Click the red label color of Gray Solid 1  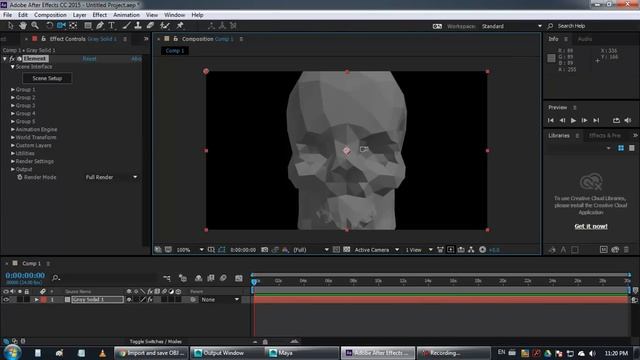44,300
